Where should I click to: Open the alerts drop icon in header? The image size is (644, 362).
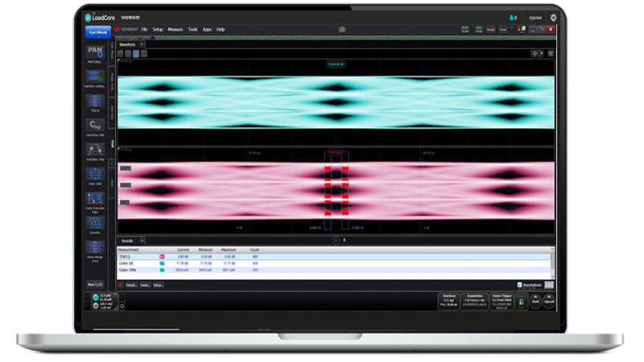click(x=513, y=18)
